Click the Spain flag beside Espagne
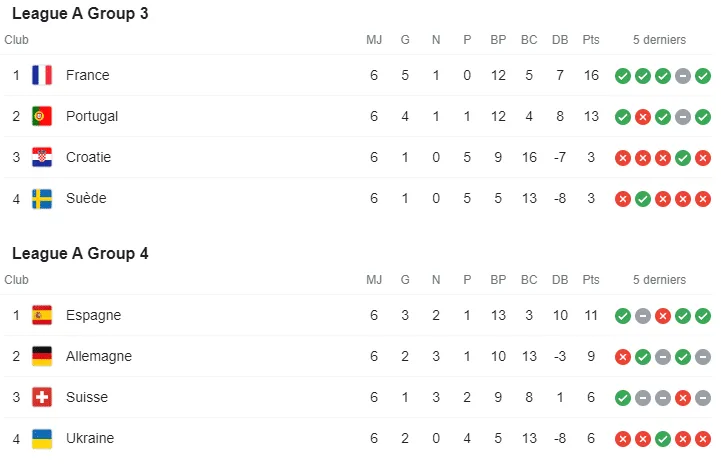 (x=42, y=315)
